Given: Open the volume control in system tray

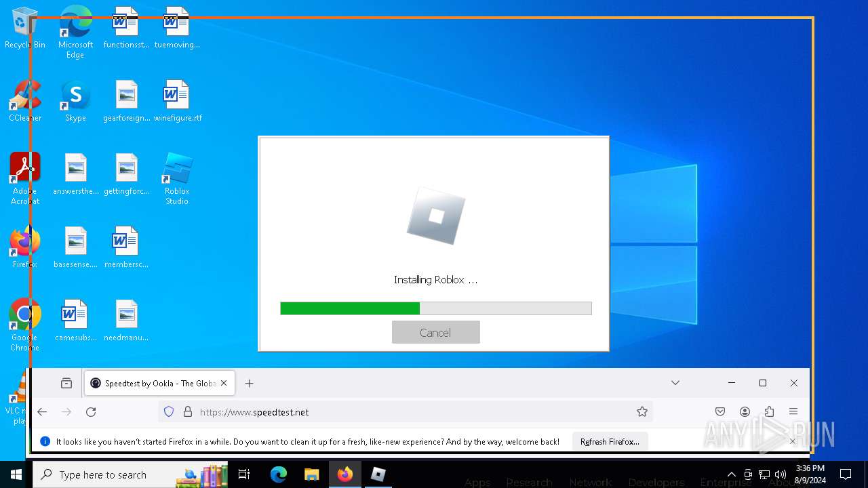Looking at the screenshot, I should coord(781,474).
